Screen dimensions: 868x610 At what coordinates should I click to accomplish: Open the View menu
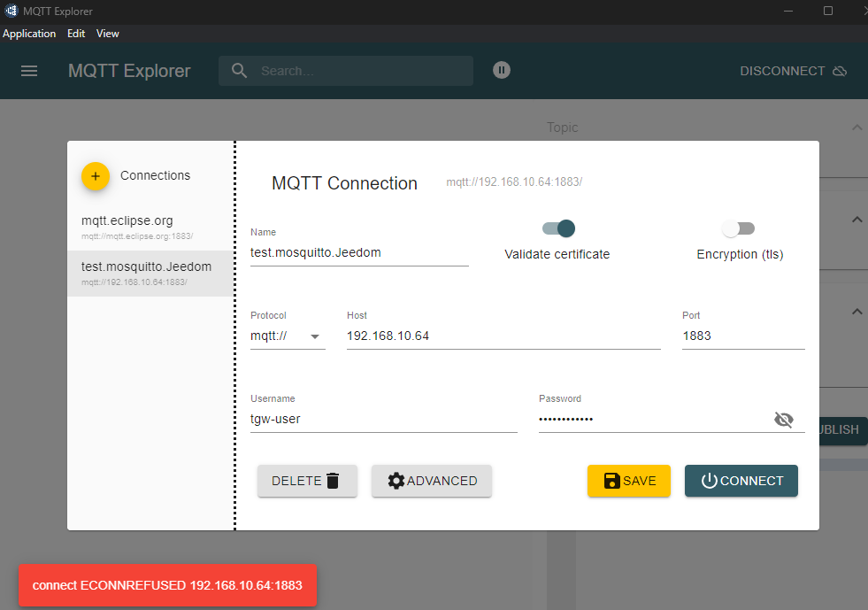107,34
